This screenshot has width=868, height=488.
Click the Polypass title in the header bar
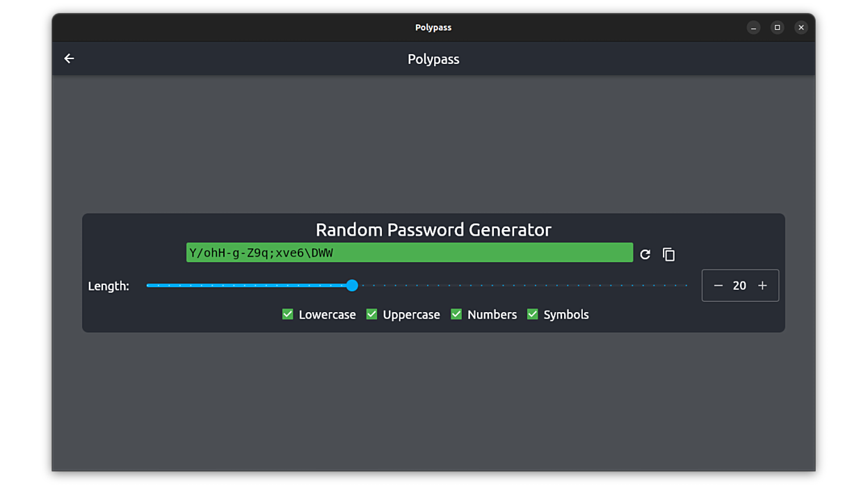click(433, 59)
